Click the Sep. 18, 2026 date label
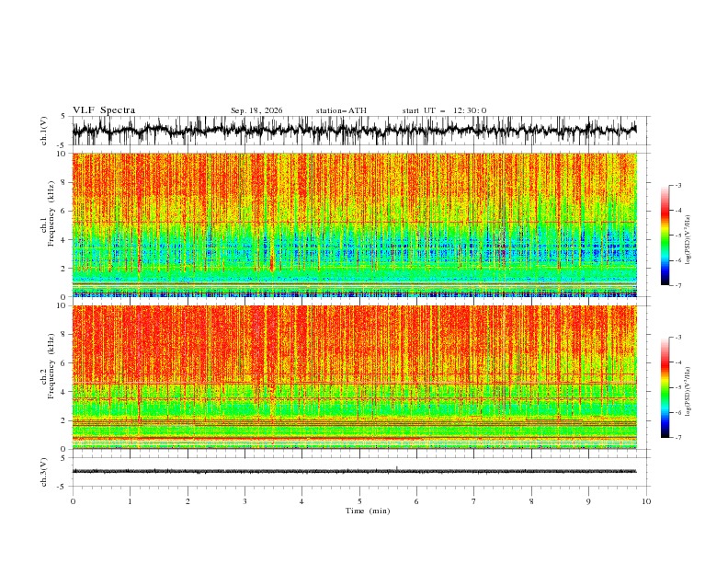Viewport: 728px width, 563px height. (256, 110)
